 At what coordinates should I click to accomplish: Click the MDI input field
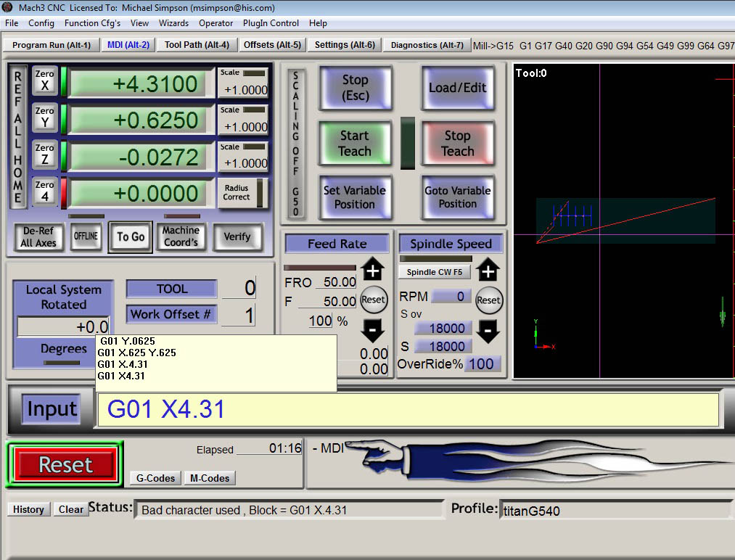point(407,410)
